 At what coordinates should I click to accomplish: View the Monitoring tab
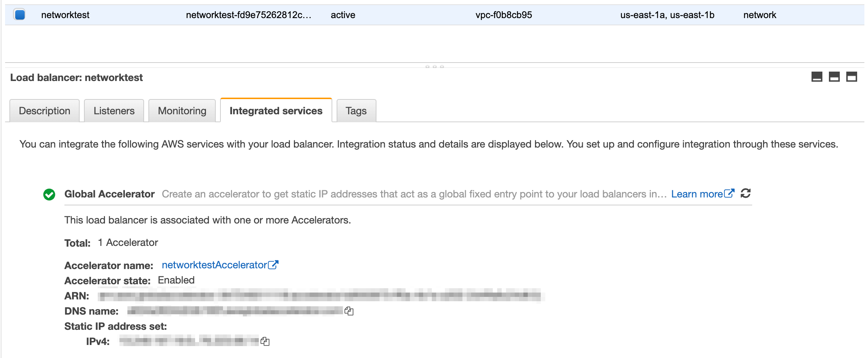[x=182, y=111]
